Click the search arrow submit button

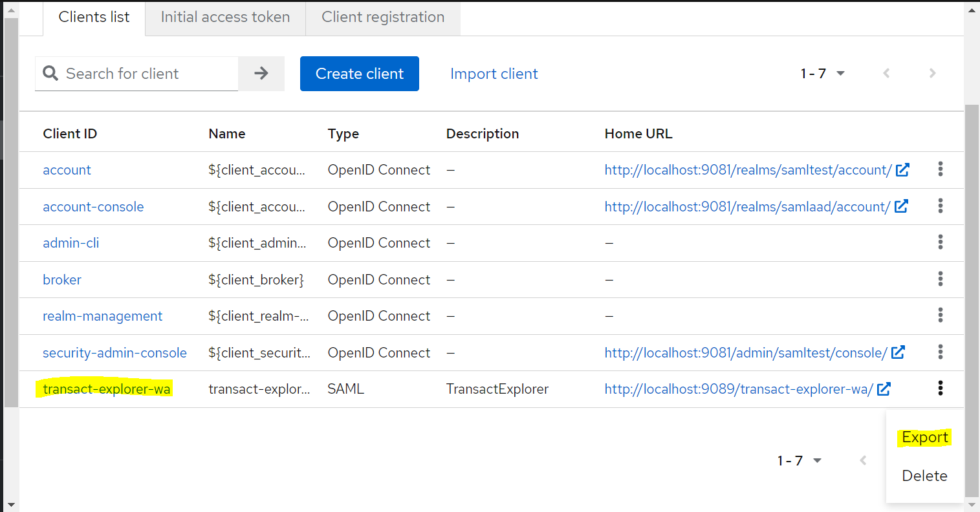(x=261, y=74)
